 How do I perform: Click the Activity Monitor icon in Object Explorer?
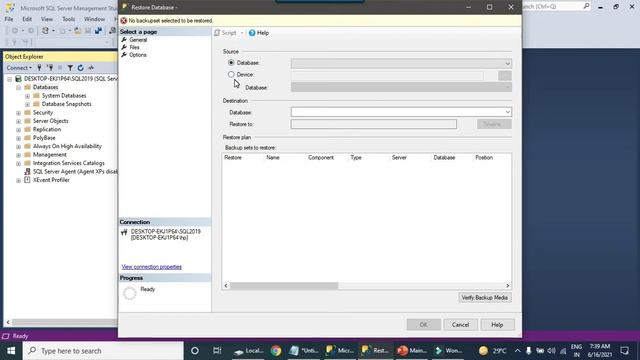click(91, 68)
